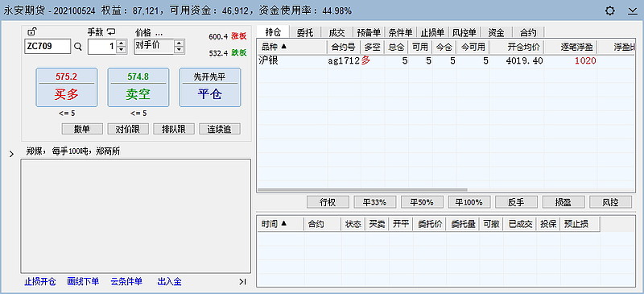Viewport: 644px width, 294px height.
Task: Switch to 合约 tab
Action: [528, 32]
